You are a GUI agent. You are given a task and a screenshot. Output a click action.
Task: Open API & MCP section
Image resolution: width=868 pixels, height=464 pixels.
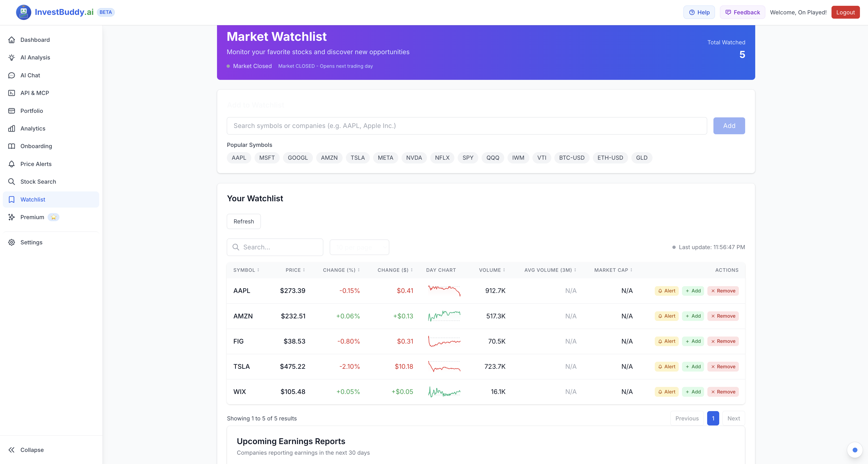click(51, 93)
